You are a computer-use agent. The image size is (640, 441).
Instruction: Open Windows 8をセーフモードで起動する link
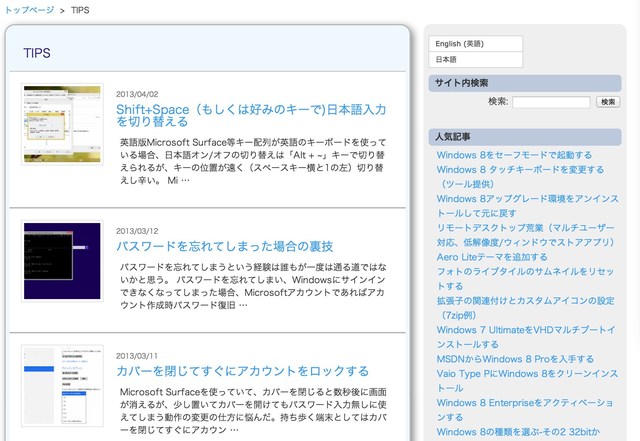tap(514, 155)
